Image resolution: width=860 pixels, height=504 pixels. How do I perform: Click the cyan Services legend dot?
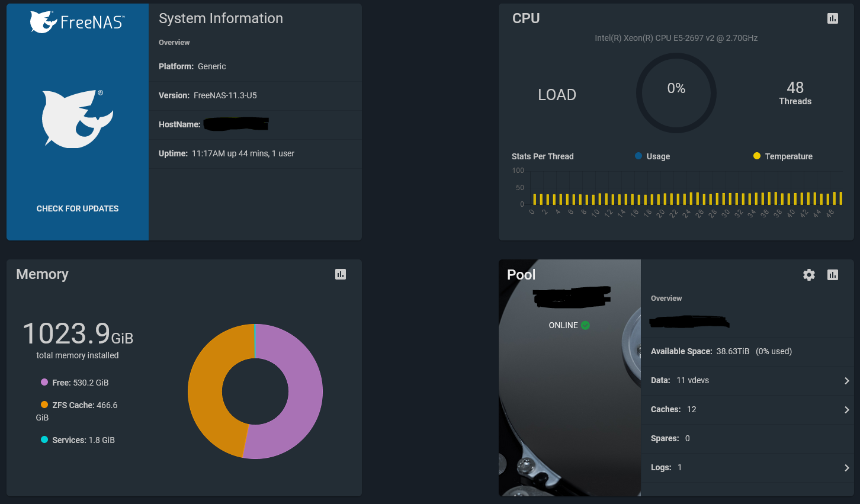[x=44, y=439]
